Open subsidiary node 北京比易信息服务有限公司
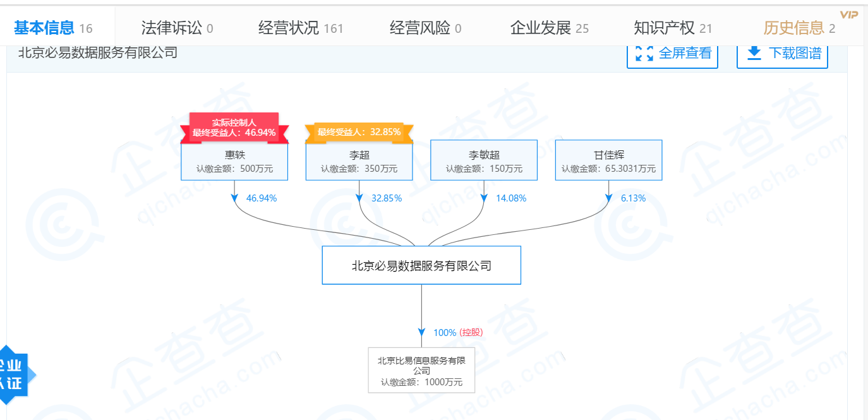Image resolution: width=868 pixels, height=420 pixels. [x=421, y=369]
